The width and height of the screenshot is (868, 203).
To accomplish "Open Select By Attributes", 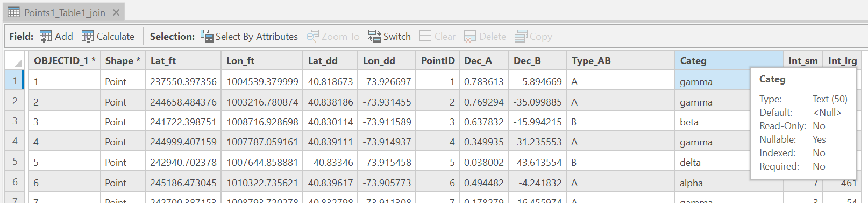I will click(249, 36).
